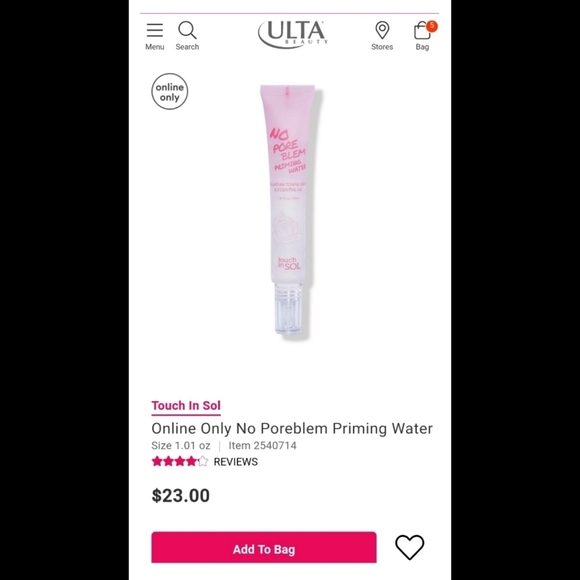Screen dimensions: 580x580
Task: Tap the online only circular badge
Action: 170,91
